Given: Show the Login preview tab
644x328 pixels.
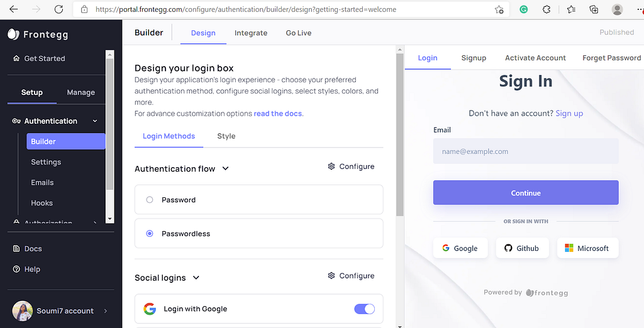Looking at the screenshot, I should [428, 58].
